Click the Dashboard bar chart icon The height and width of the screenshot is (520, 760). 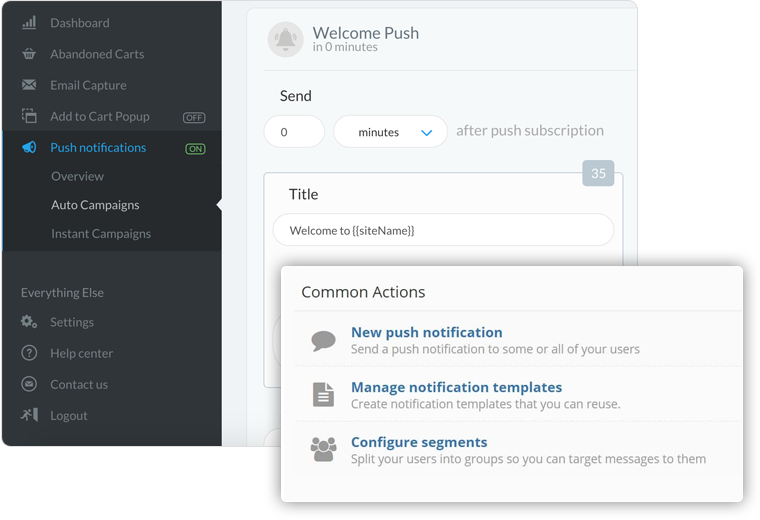point(29,23)
